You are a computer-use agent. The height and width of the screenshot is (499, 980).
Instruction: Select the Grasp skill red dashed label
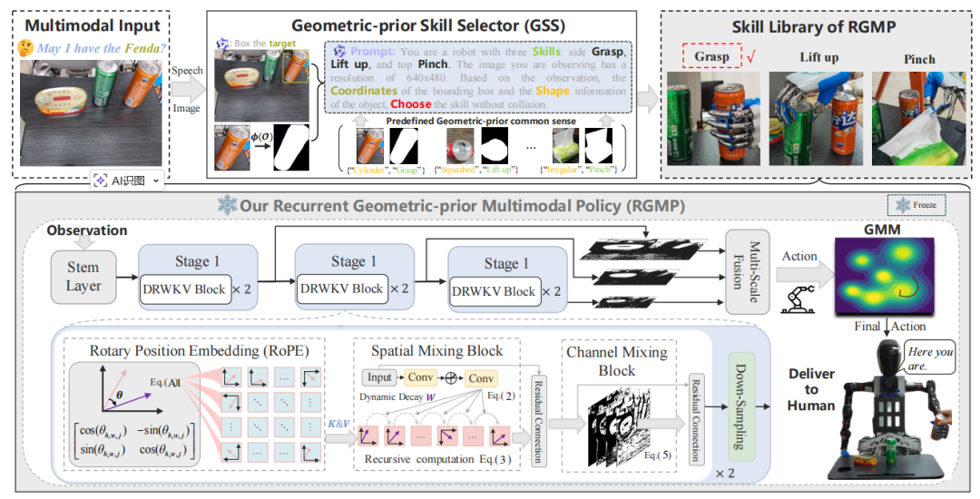(711, 57)
